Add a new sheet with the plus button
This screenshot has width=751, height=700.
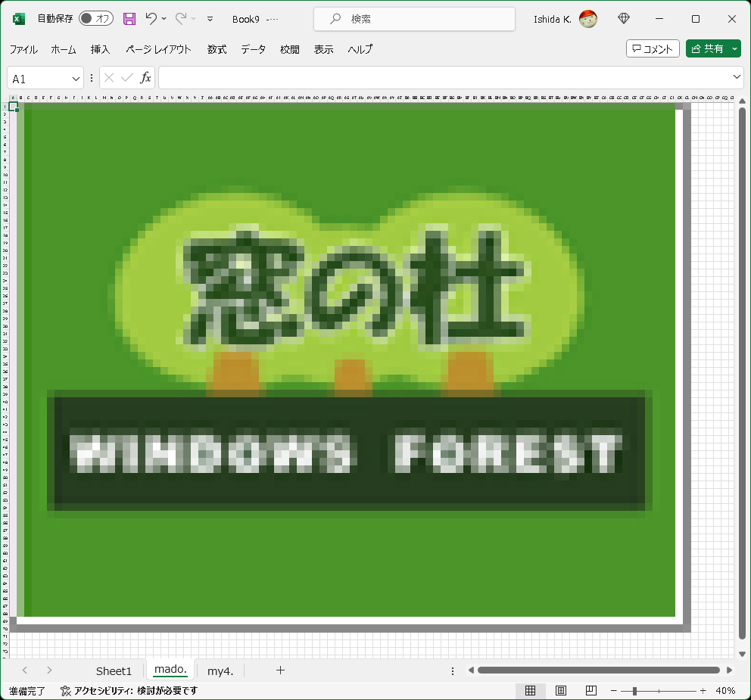(x=280, y=670)
